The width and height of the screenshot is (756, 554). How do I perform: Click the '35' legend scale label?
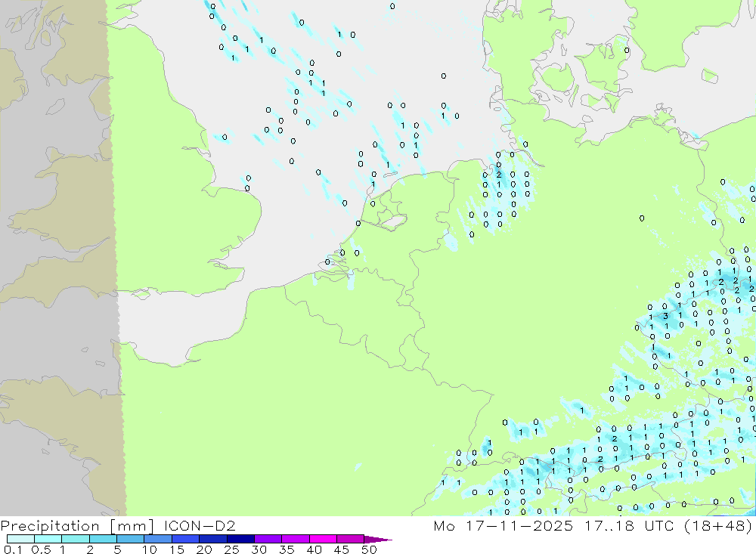pos(287,549)
